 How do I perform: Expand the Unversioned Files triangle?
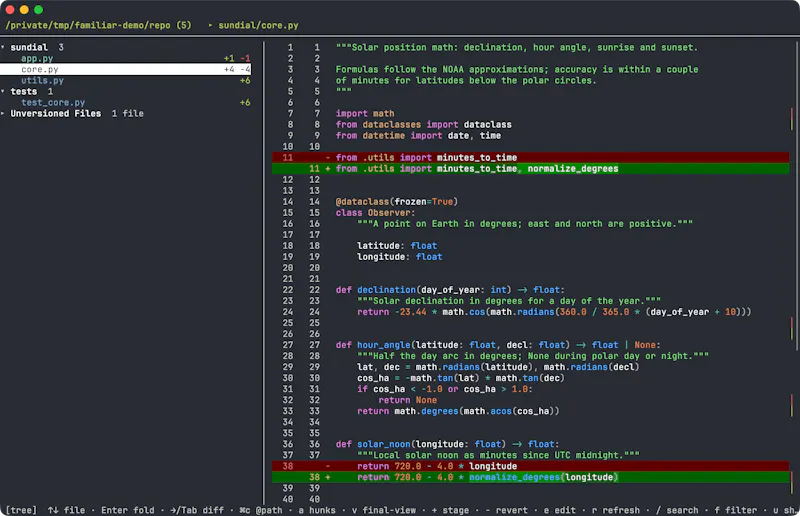coord(3,113)
